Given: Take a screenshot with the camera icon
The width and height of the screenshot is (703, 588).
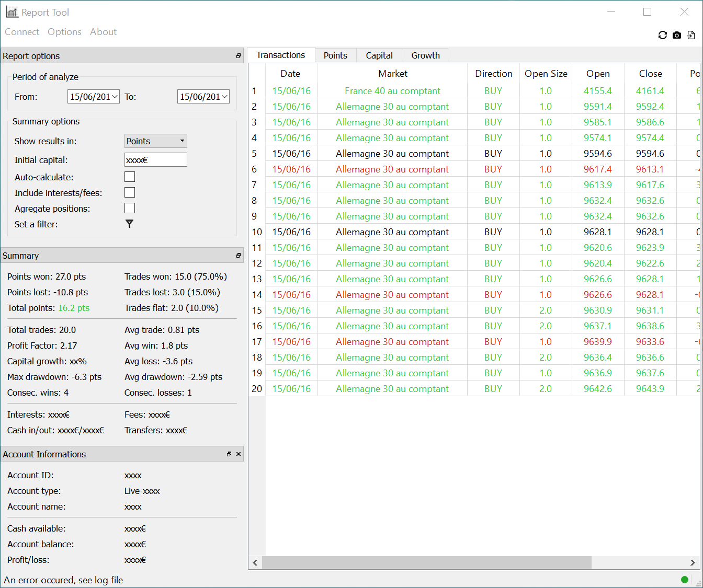Looking at the screenshot, I should [677, 35].
